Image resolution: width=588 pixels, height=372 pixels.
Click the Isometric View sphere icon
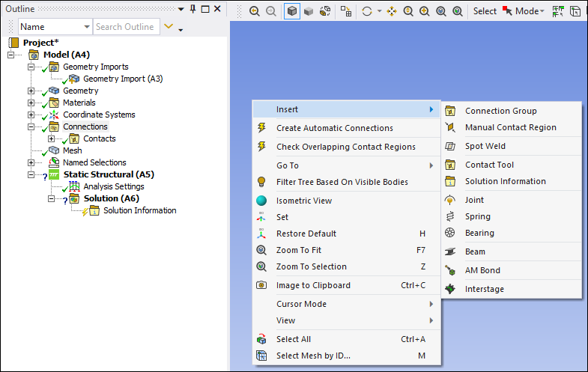261,201
